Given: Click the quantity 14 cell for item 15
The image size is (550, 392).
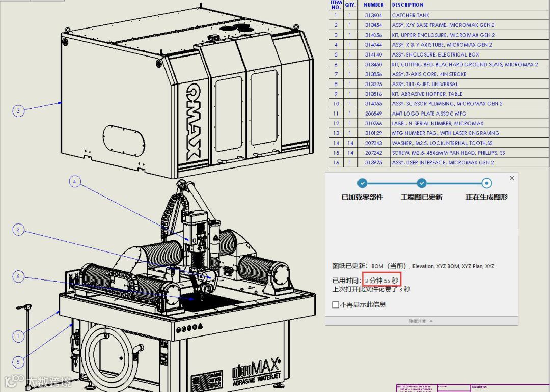Looking at the screenshot, I should click(350, 153).
